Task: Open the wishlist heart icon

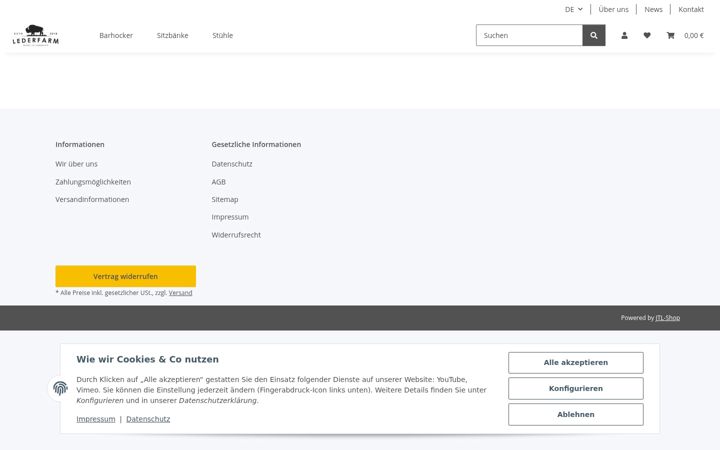Action: point(647,35)
